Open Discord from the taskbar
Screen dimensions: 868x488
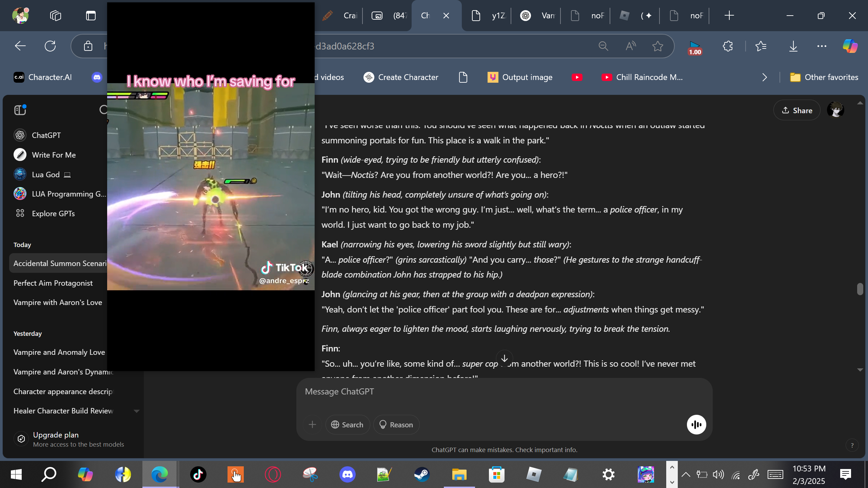click(348, 474)
